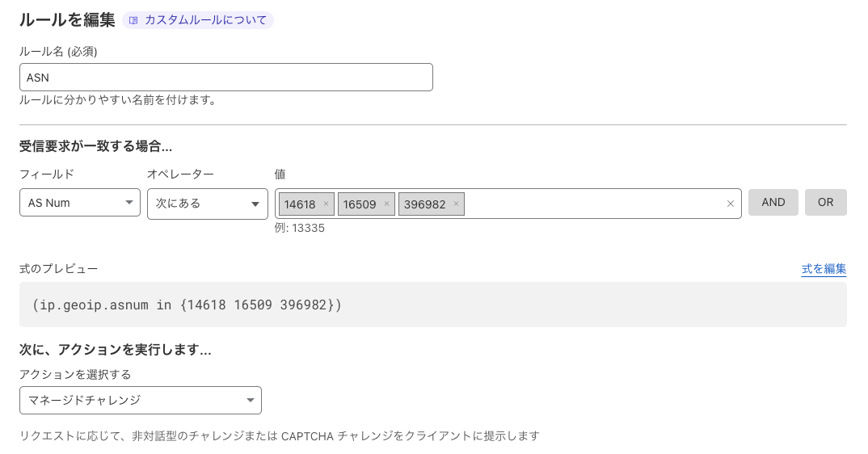Click the ルールに分かりやすい名前を付けます hint
The width and height of the screenshot is (868, 454).
click(x=117, y=100)
